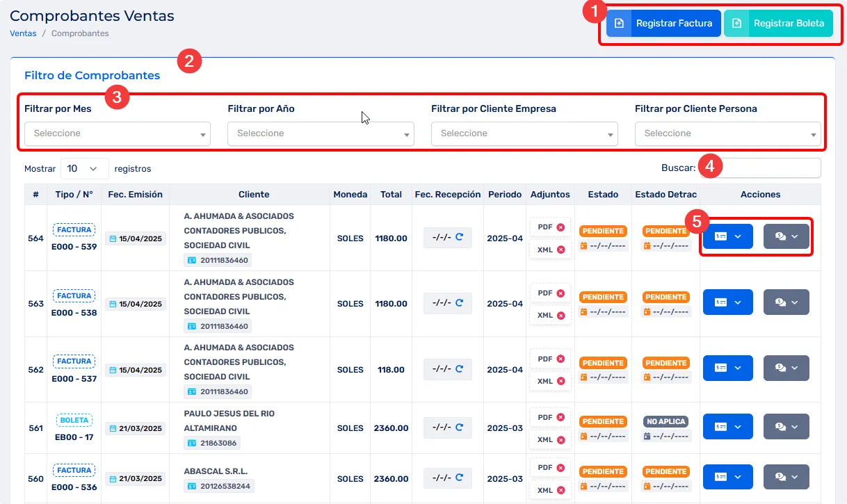Open Filtrar por Cliente Empresa dropdown
Viewport: 847px width, 504px height.
pyautogui.click(x=524, y=133)
